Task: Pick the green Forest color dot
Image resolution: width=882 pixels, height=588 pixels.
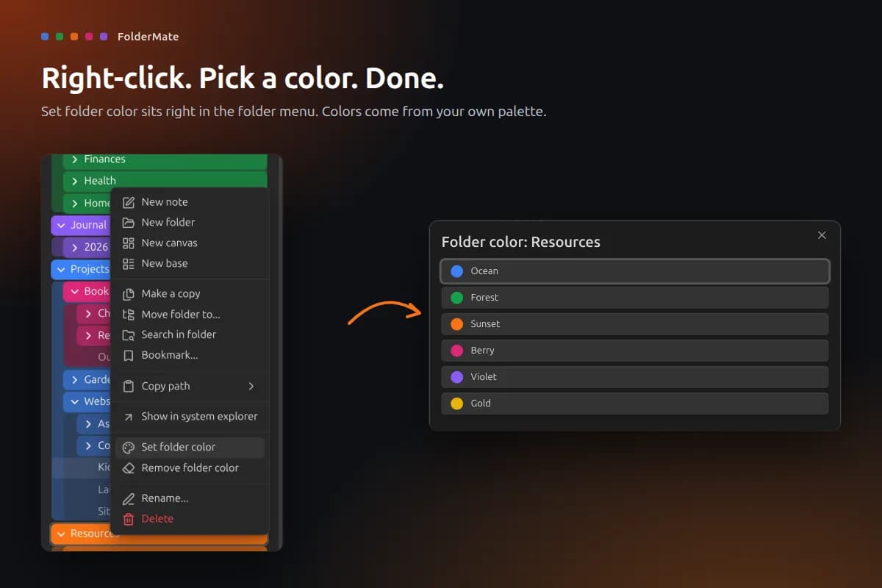Action: [x=456, y=298]
